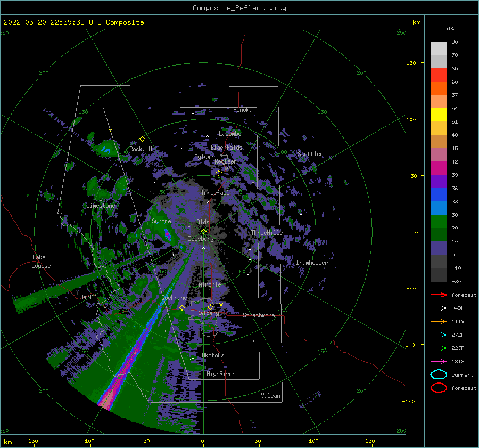Click the Drumheller label on map
This screenshot has height=448, width=479.
pos(312,263)
